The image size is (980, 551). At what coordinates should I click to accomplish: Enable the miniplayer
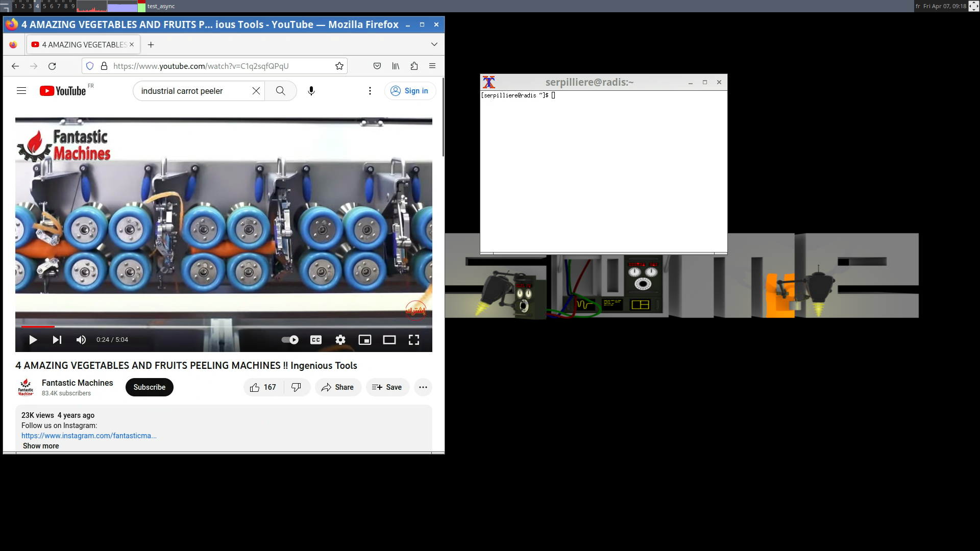pos(365,340)
